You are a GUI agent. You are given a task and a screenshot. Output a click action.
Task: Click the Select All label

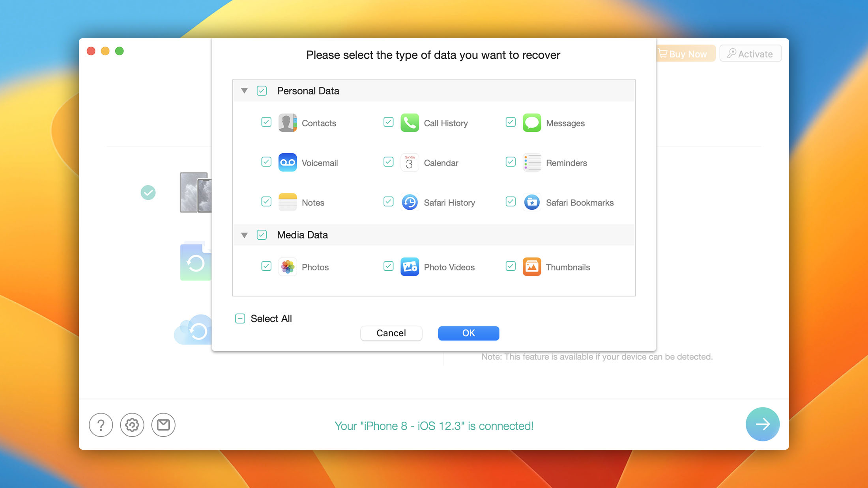click(271, 319)
